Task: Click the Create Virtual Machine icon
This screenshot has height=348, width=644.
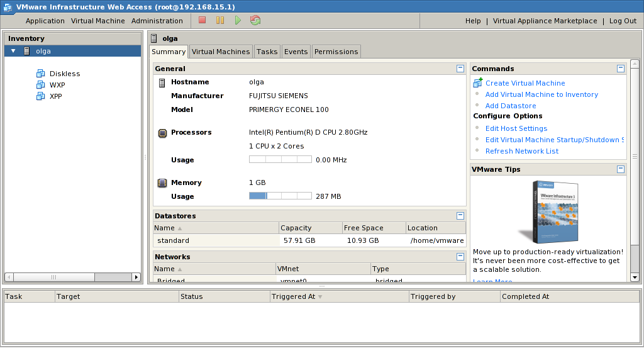Action: (478, 82)
